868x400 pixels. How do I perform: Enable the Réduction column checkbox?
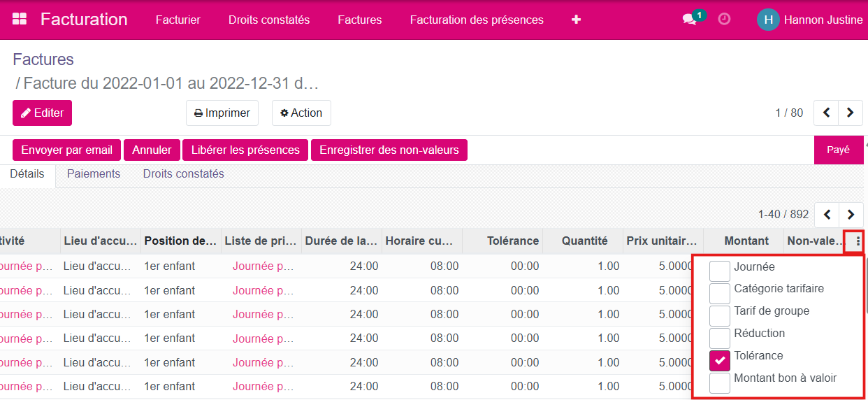720,337
